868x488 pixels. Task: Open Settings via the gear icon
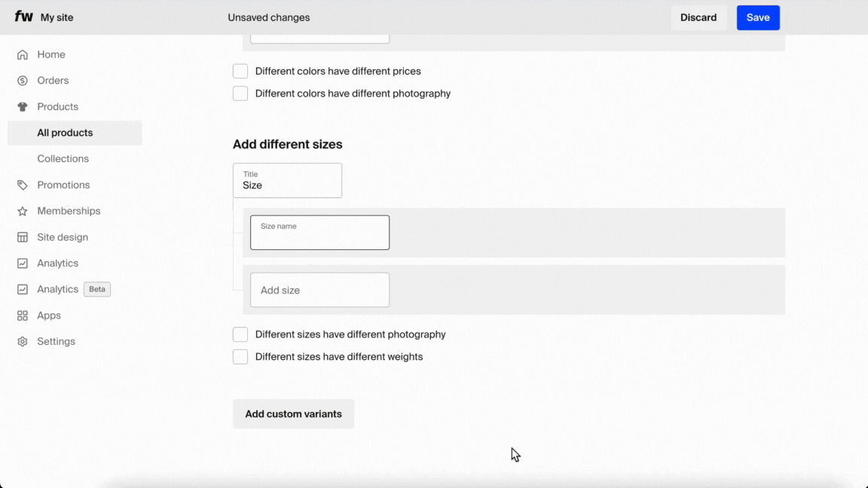tap(21, 341)
